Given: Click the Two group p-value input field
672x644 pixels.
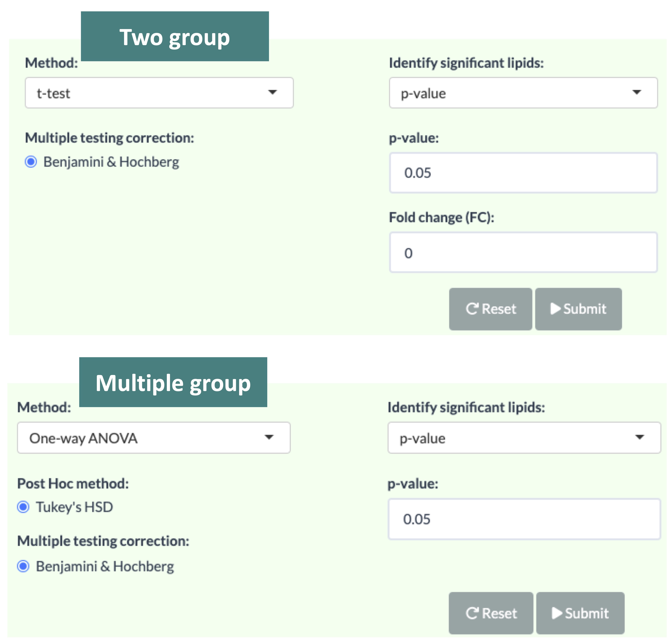Looking at the screenshot, I should pyautogui.click(x=523, y=173).
